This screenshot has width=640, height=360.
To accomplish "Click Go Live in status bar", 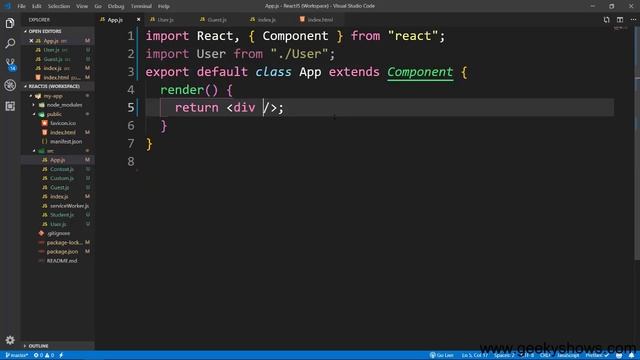I will pos(442,356).
